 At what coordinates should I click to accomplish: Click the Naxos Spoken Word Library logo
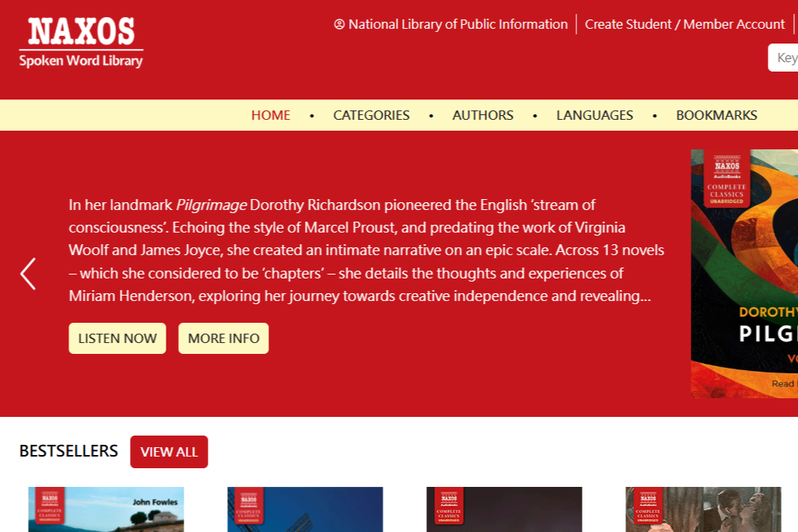click(x=81, y=42)
